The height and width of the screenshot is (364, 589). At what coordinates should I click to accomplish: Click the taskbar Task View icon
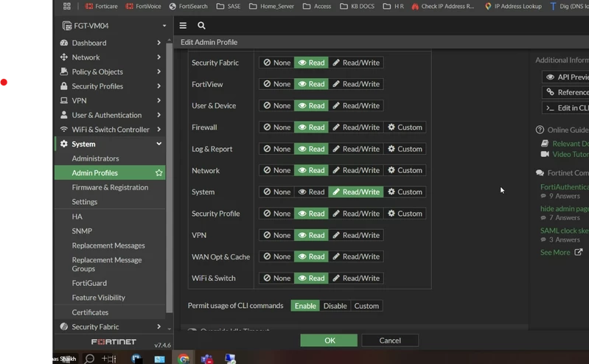click(x=109, y=359)
